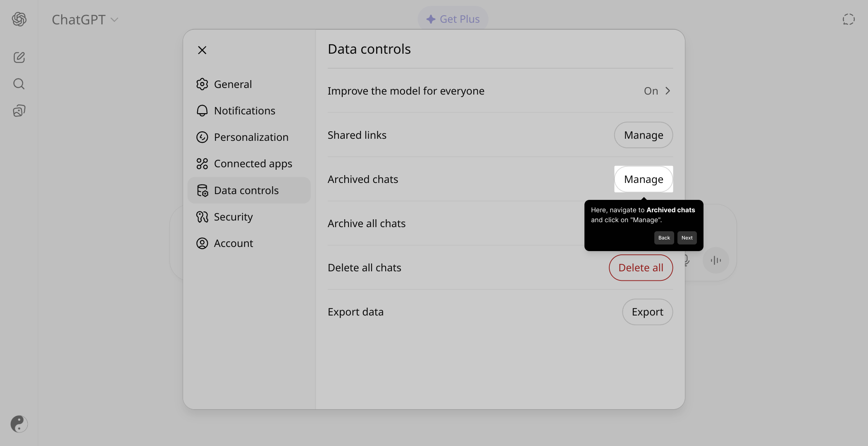Close the settings dialog
Image resolution: width=868 pixels, height=446 pixels.
pyautogui.click(x=202, y=50)
